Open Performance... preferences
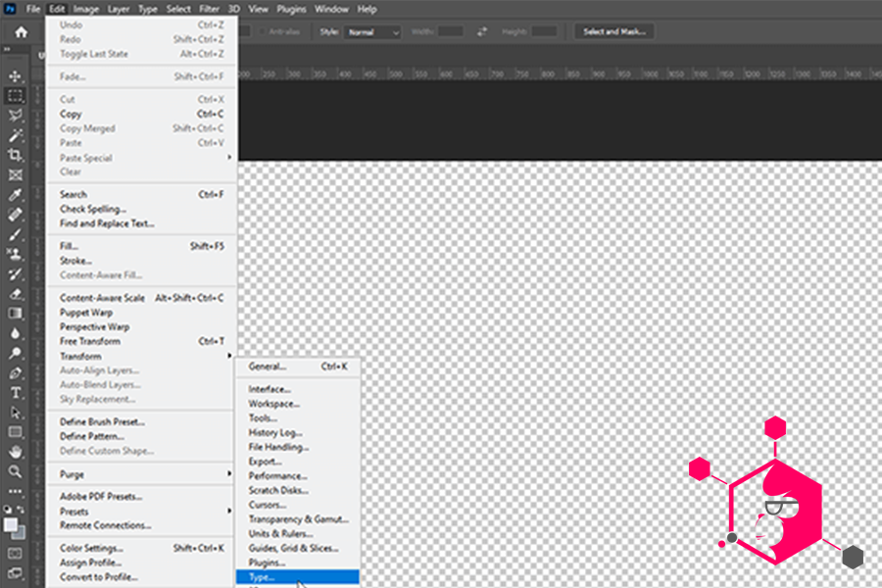This screenshot has height=588, width=882. pyautogui.click(x=298, y=475)
